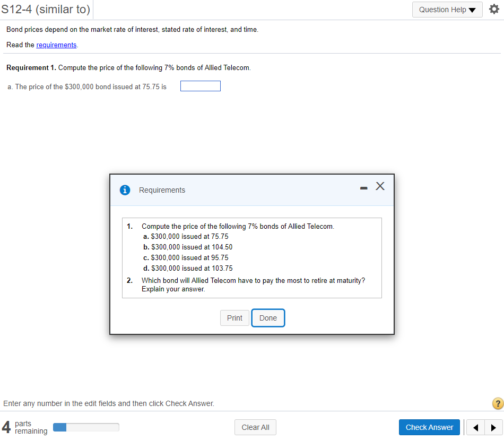Click the yellow help question mark icon

[x=498, y=403]
